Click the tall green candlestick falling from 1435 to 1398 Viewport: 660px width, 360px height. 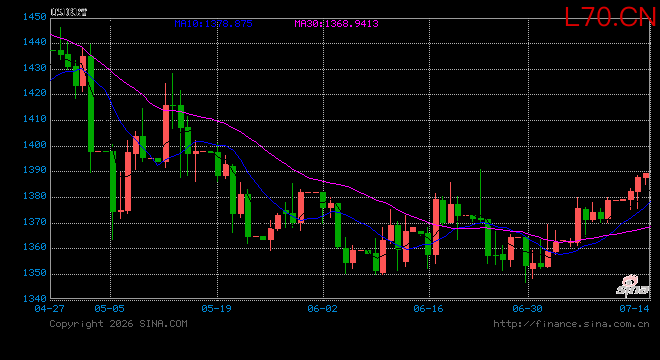point(91,104)
